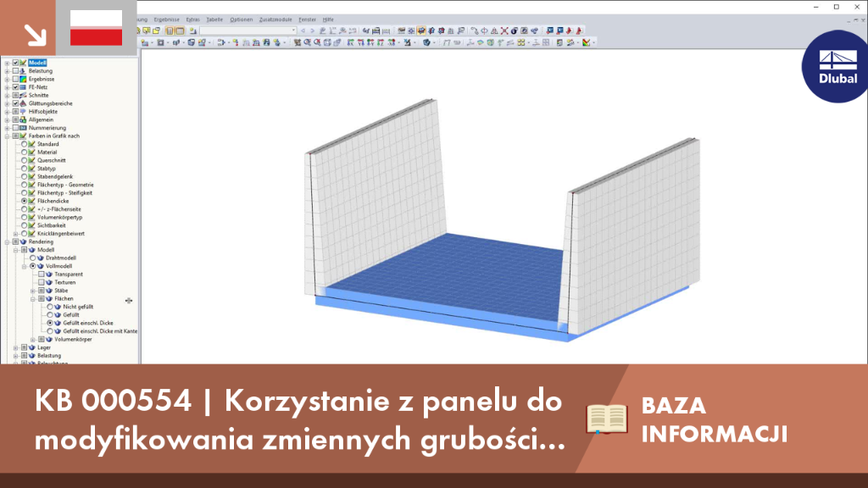Click the BAZA INFORMACJI link text

714,420
